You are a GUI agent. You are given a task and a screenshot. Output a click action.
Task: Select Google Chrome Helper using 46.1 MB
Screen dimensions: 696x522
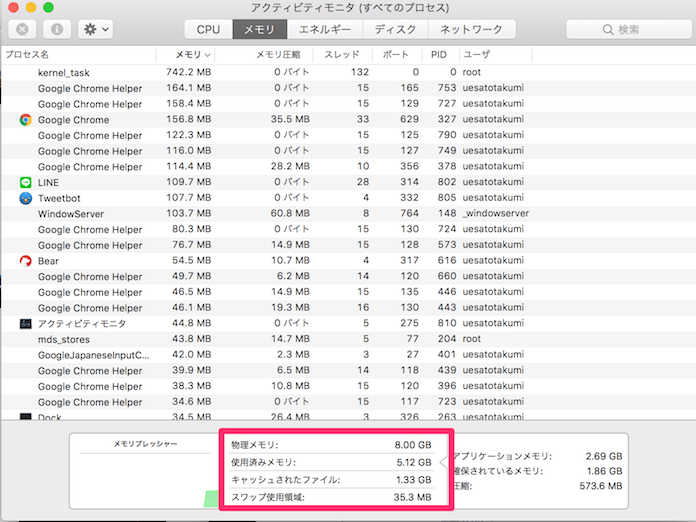pyautogui.click(x=348, y=308)
